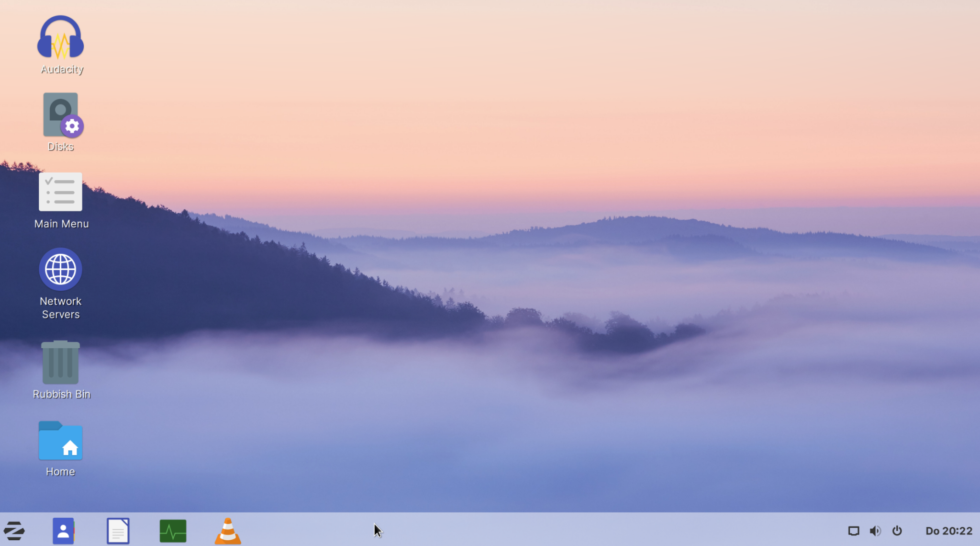Screen dimensions: 980x546
Task: Open the Home folder
Action: [60, 441]
